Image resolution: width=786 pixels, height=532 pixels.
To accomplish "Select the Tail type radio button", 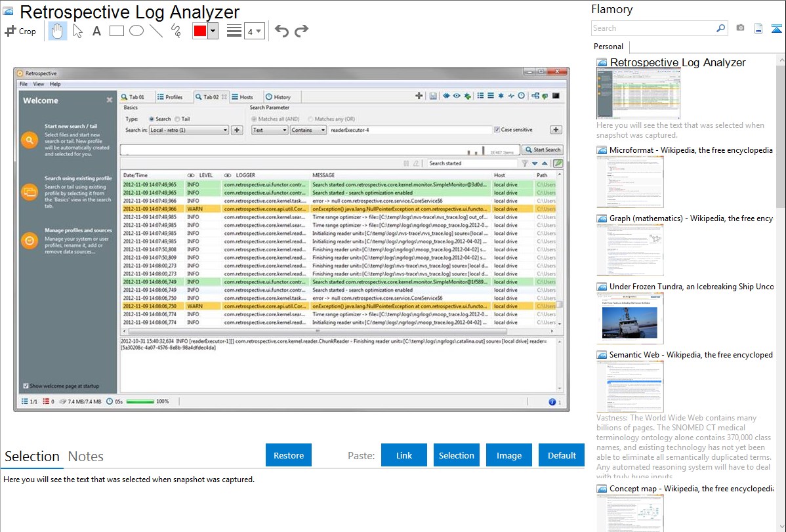I will [177, 119].
